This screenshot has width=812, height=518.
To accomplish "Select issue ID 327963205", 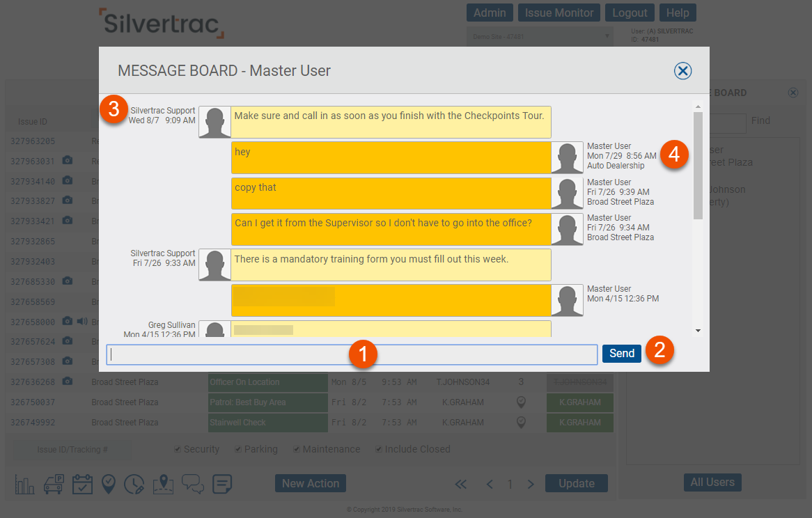I will pos(33,141).
